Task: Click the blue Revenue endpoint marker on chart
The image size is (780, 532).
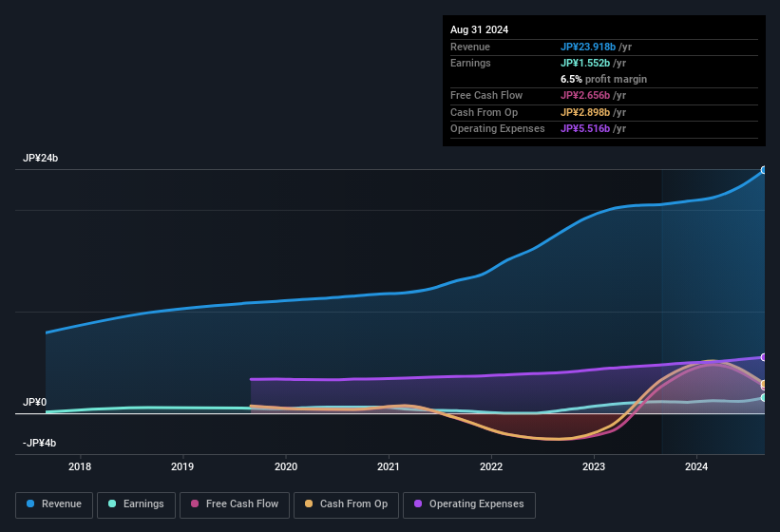Action: coord(764,170)
